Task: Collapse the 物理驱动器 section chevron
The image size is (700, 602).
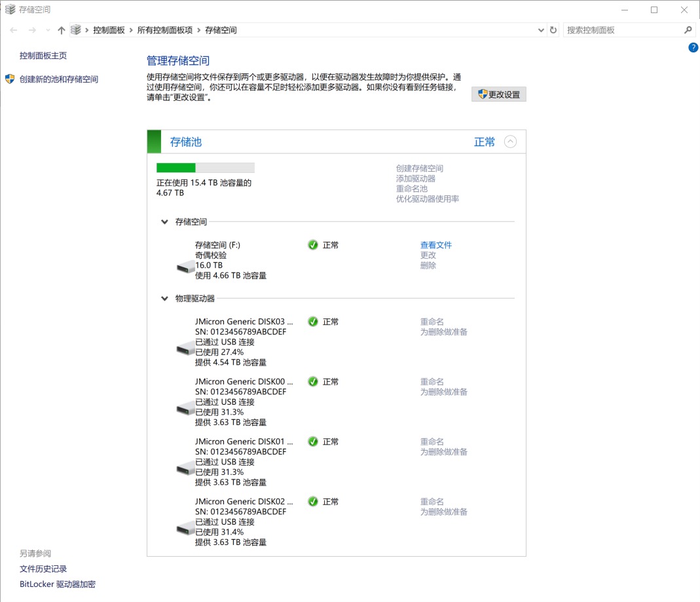Action: 165,299
